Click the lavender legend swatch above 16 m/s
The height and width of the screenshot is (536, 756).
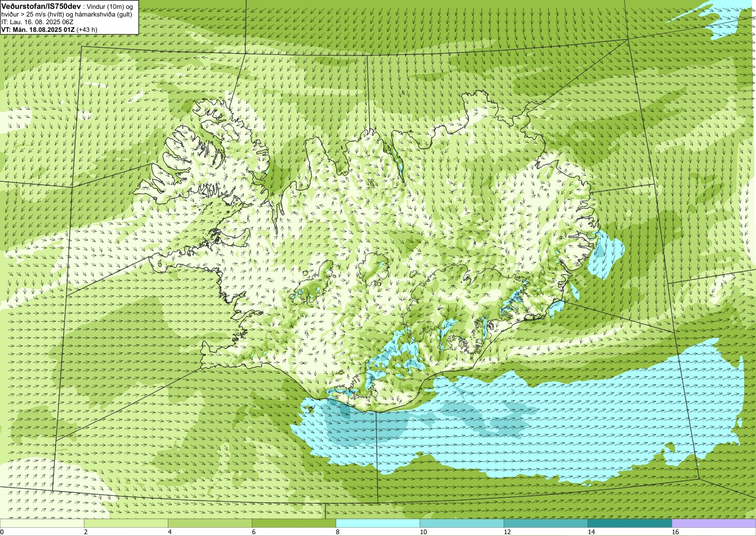[x=714, y=523]
